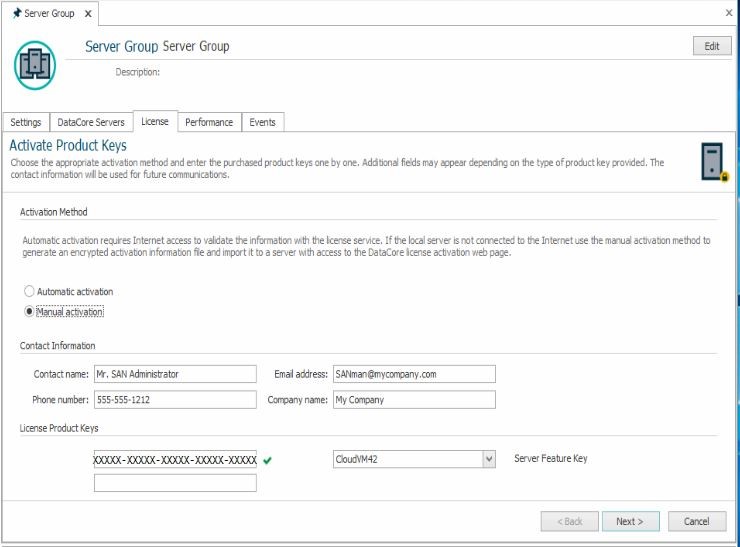Select Automatic activation radio button
The image size is (740, 547).
coord(30,292)
